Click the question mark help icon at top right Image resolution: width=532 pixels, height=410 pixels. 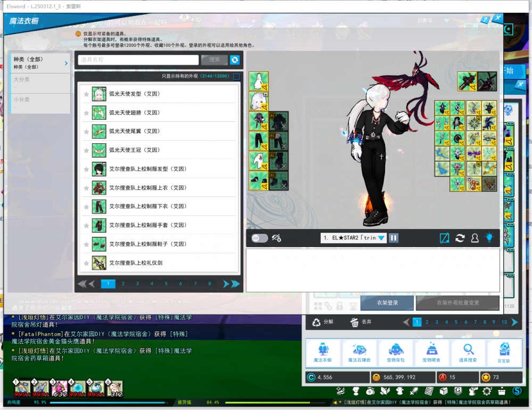[486, 20]
